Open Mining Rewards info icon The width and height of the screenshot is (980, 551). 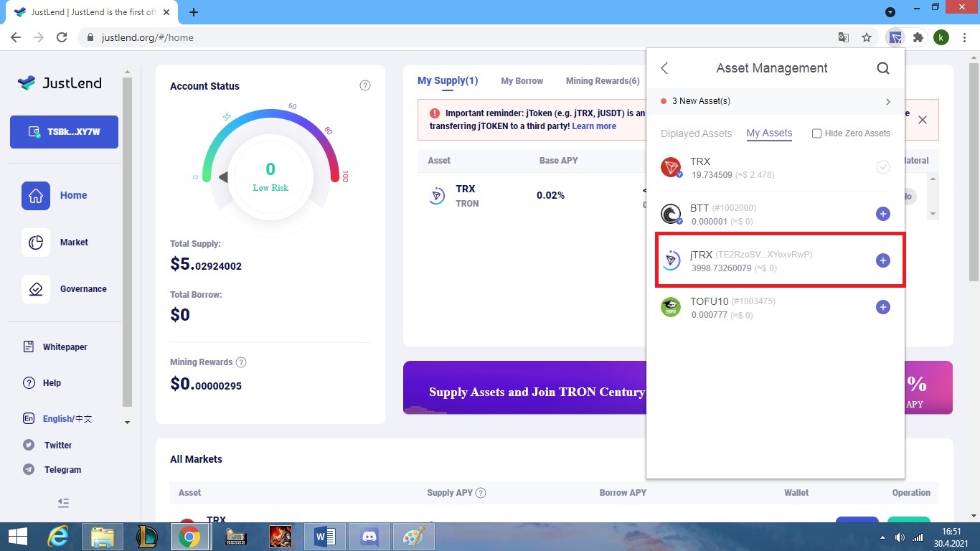click(x=241, y=362)
